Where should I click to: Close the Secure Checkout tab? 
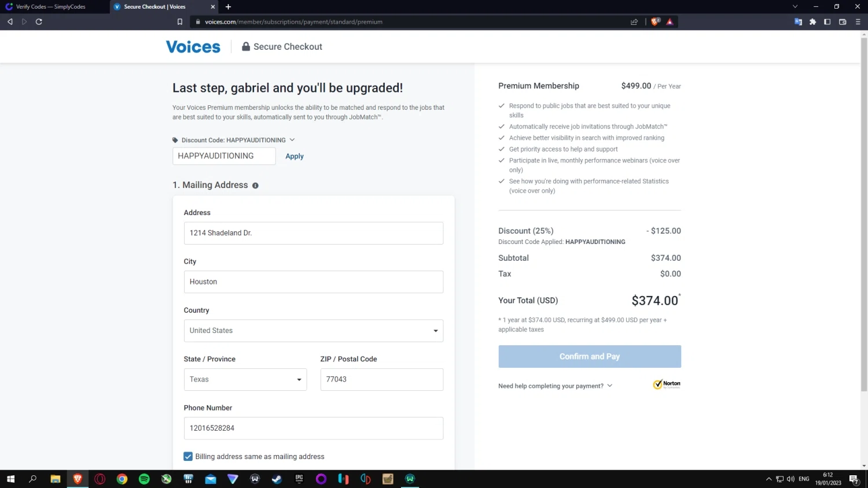pyautogui.click(x=213, y=7)
